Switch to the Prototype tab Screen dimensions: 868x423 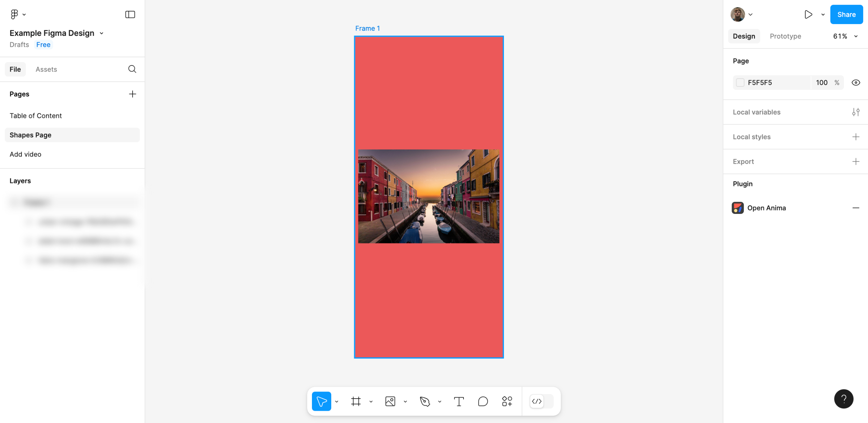[785, 36]
